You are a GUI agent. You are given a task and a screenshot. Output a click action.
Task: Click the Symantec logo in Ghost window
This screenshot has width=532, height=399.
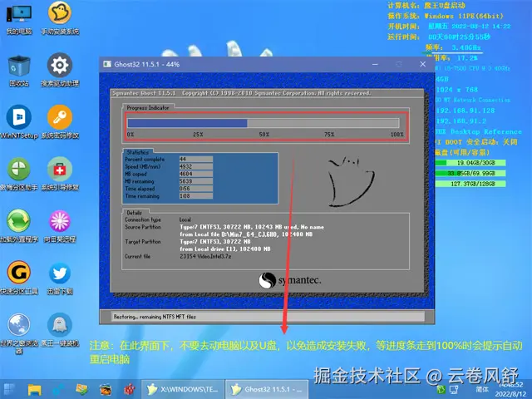(x=290, y=281)
